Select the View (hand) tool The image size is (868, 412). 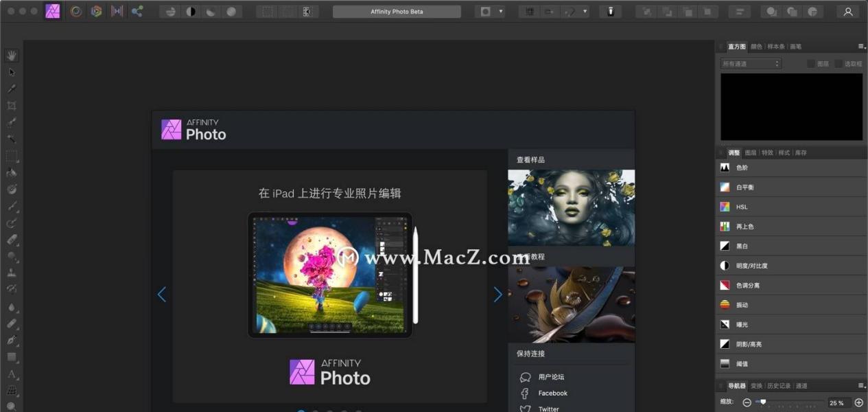[12, 56]
